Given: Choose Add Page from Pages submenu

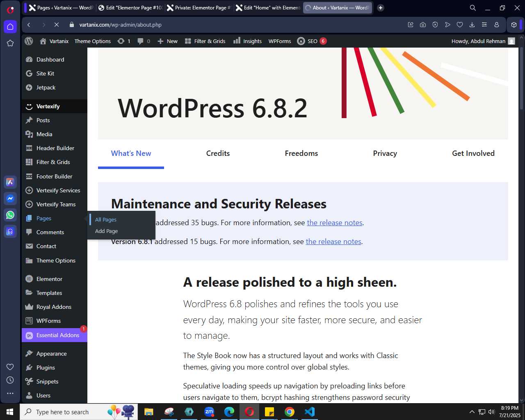Looking at the screenshot, I should pos(106,231).
